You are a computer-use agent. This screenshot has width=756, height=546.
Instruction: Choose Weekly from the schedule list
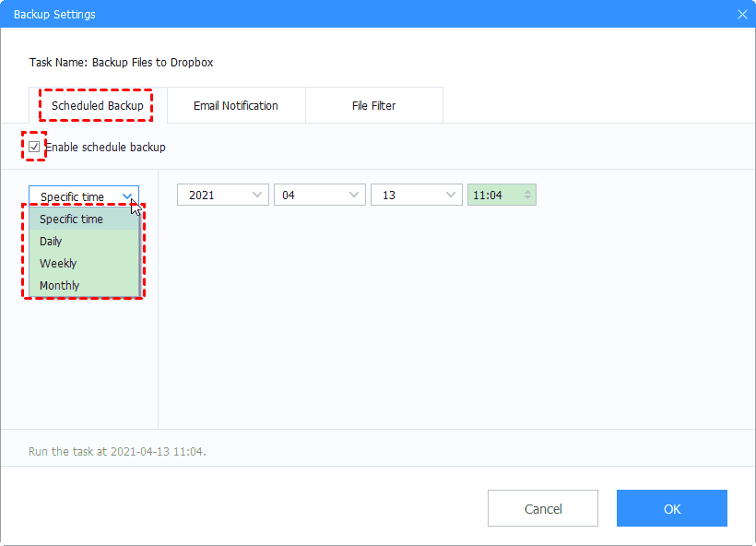point(84,264)
